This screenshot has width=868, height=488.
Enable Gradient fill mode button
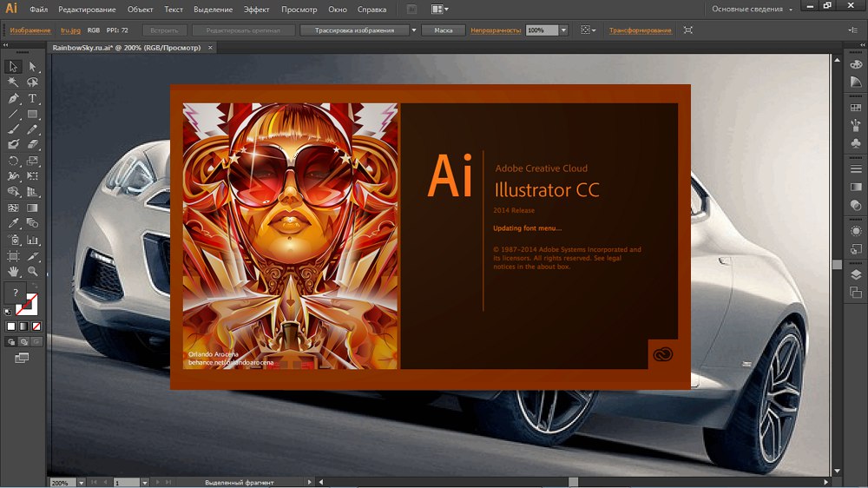pos(23,326)
